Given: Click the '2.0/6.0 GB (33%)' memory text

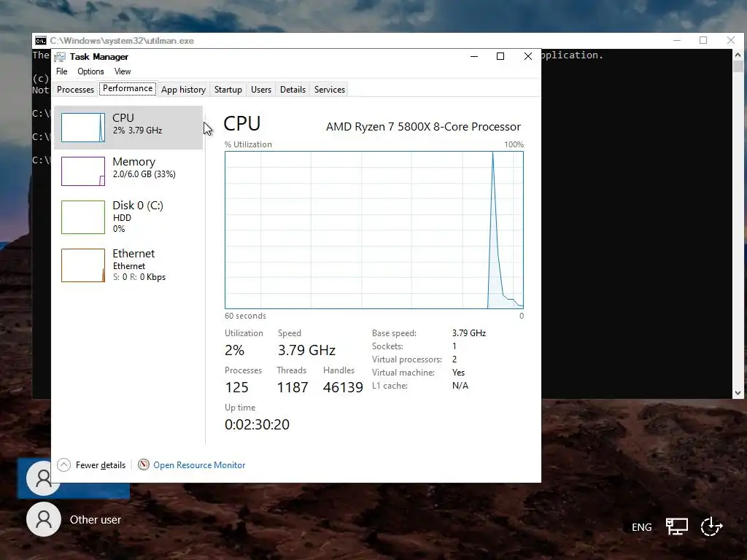Looking at the screenshot, I should 144,174.
